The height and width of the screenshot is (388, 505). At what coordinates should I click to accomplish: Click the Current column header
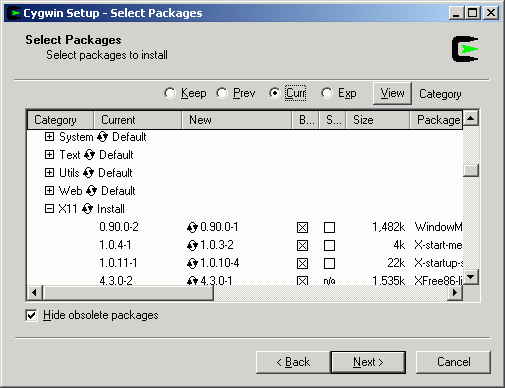[x=138, y=120]
